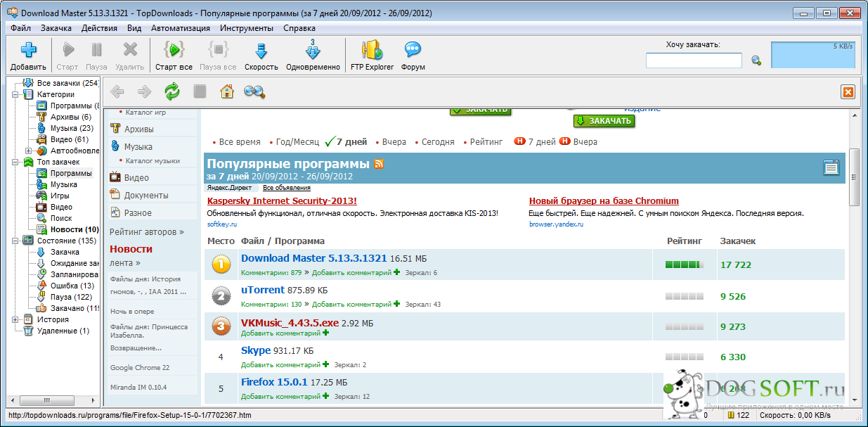Expand the История tree node

coord(16,319)
